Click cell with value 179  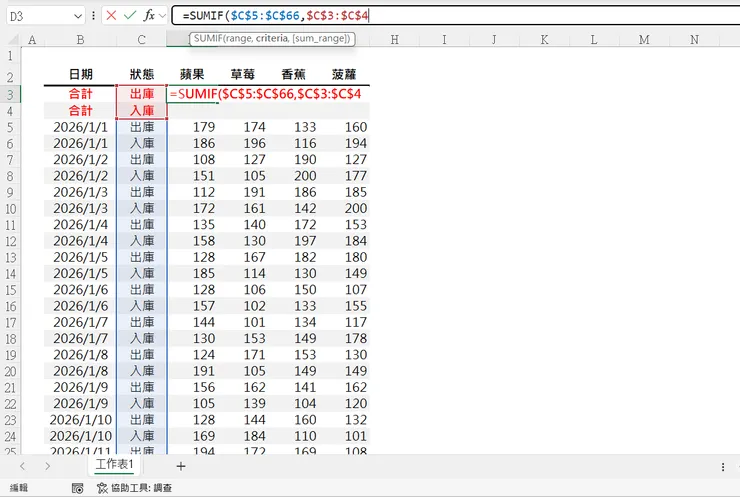coord(192,127)
